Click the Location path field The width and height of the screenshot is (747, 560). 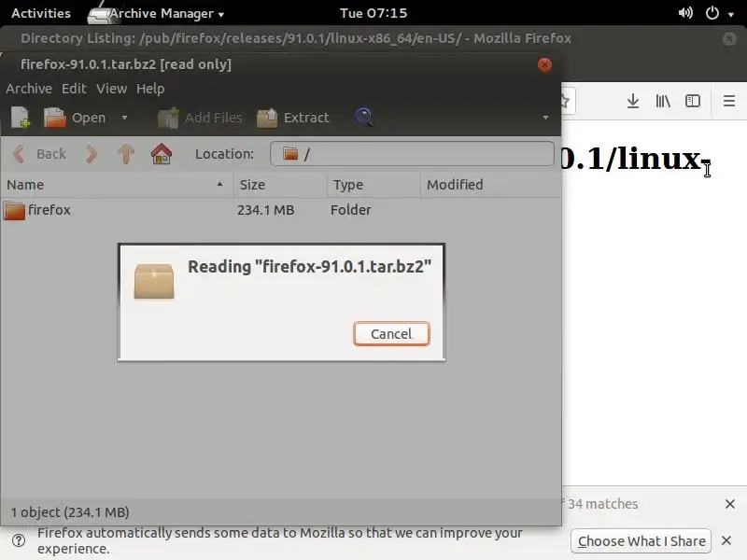pyautogui.click(x=412, y=154)
